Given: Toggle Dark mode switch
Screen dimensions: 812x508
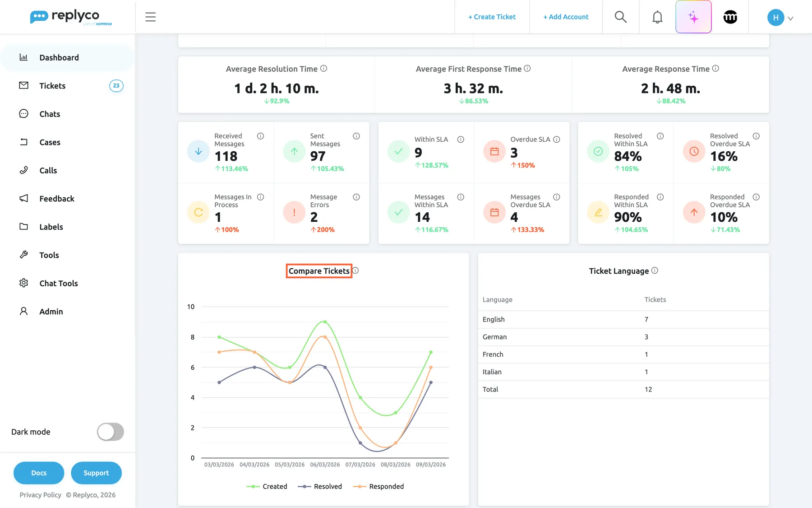Looking at the screenshot, I should tap(111, 432).
